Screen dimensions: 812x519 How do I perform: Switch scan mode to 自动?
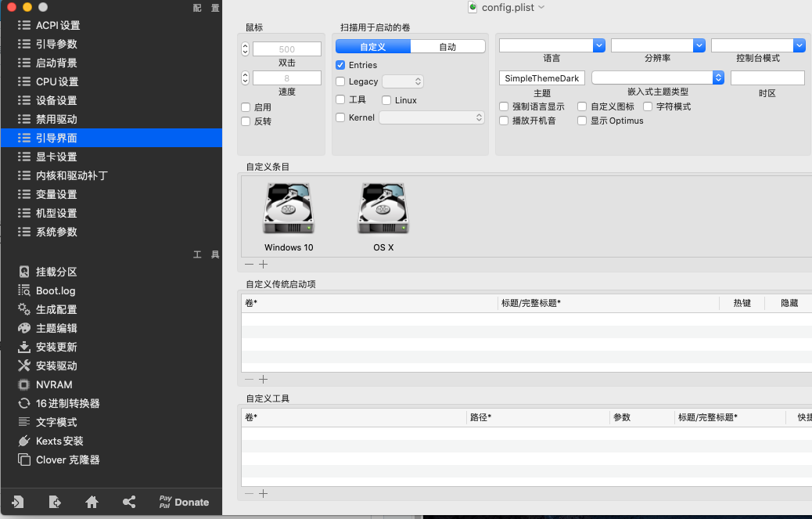coord(448,47)
